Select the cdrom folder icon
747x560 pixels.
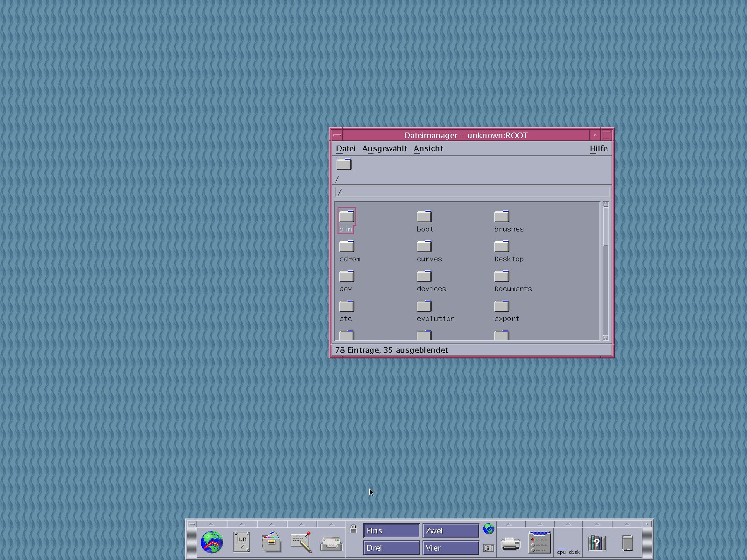pyautogui.click(x=347, y=246)
